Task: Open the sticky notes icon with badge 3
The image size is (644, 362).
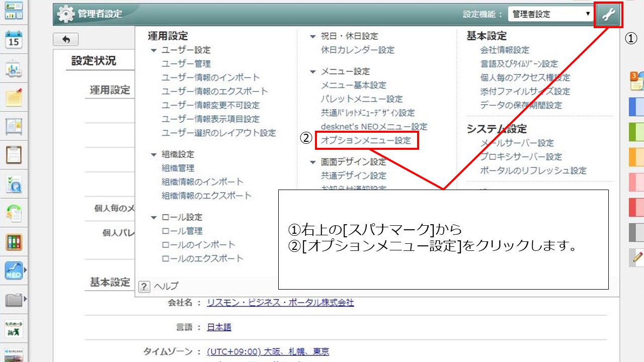Action: (x=636, y=80)
